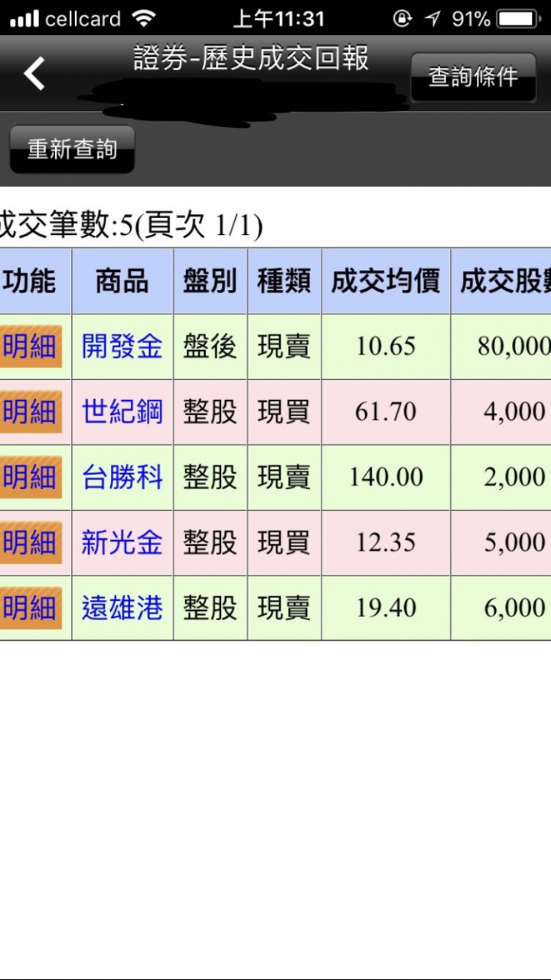Image resolution: width=551 pixels, height=980 pixels.
Task: Tap the 種類 column header
Action: pos(284,281)
